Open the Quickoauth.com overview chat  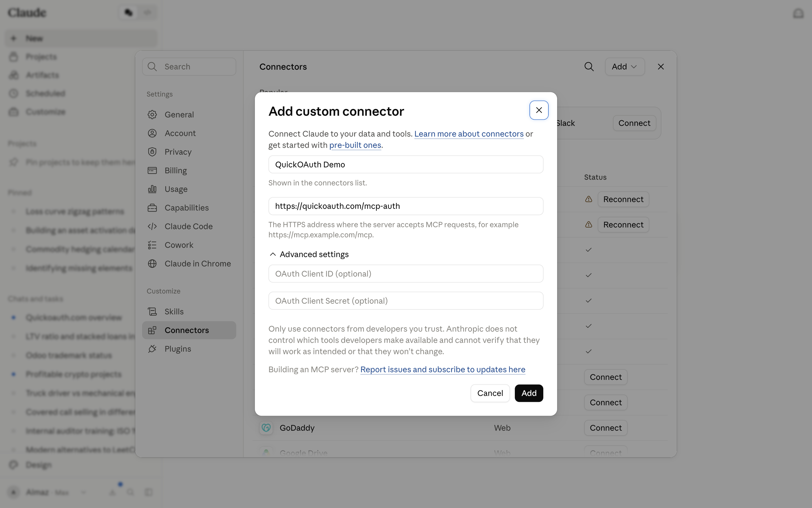pos(74,317)
